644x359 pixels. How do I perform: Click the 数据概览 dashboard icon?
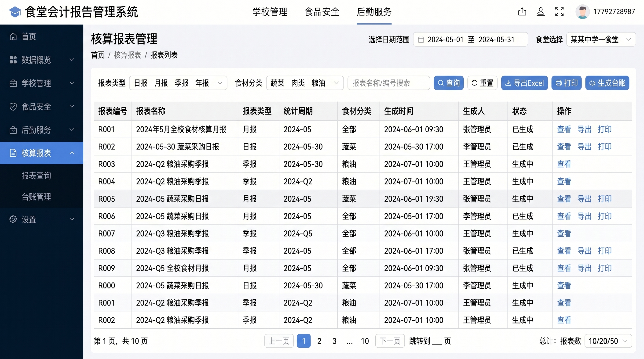[x=13, y=60]
